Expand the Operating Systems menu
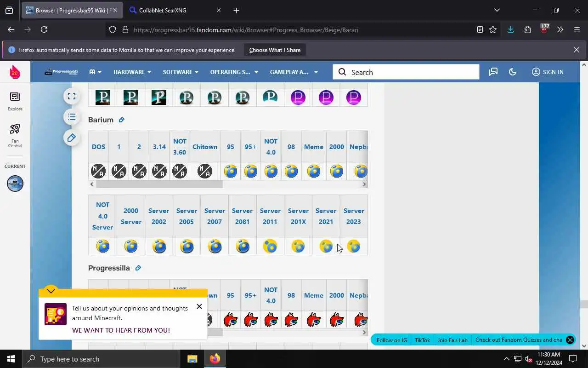Viewport: 588px width, 368px height. [234, 72]
